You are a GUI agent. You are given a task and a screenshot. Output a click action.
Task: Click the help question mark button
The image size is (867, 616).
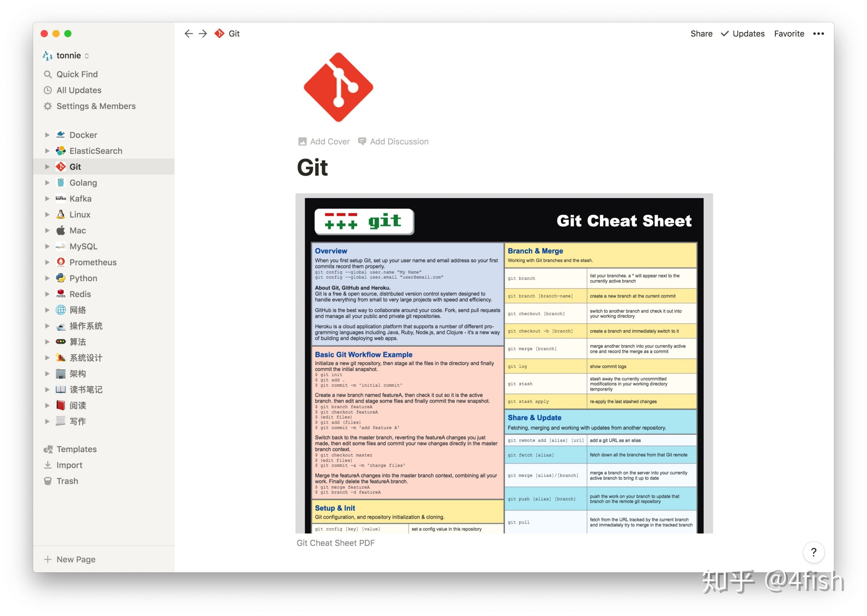point(813,552)
